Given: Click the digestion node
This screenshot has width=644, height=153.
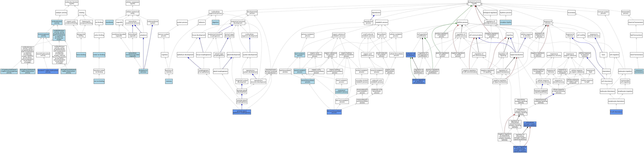Looking at the screenshot, I should [215, 22].
